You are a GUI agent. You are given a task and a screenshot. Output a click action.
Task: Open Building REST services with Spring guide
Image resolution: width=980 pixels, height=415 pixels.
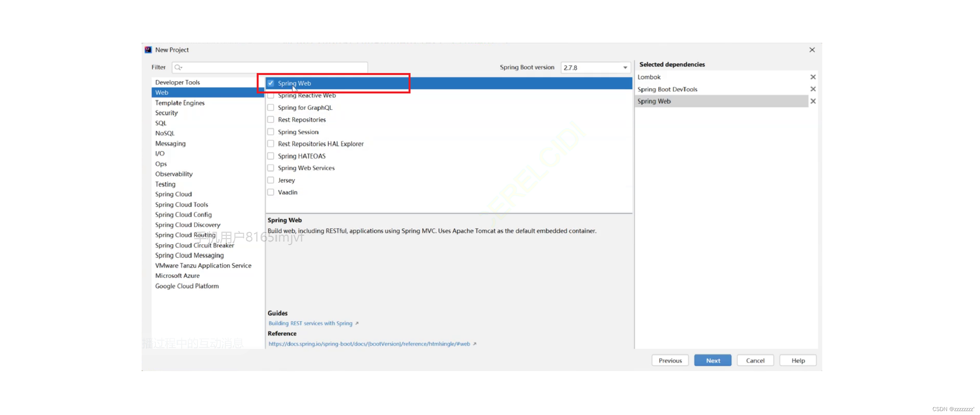click(x=310, y=324)
